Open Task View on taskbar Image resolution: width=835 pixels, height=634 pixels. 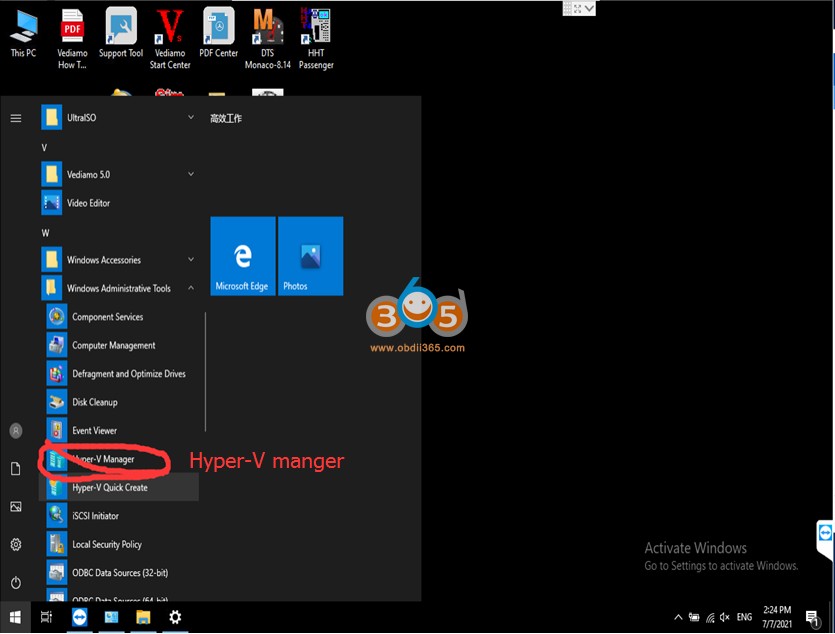point(46,617)
